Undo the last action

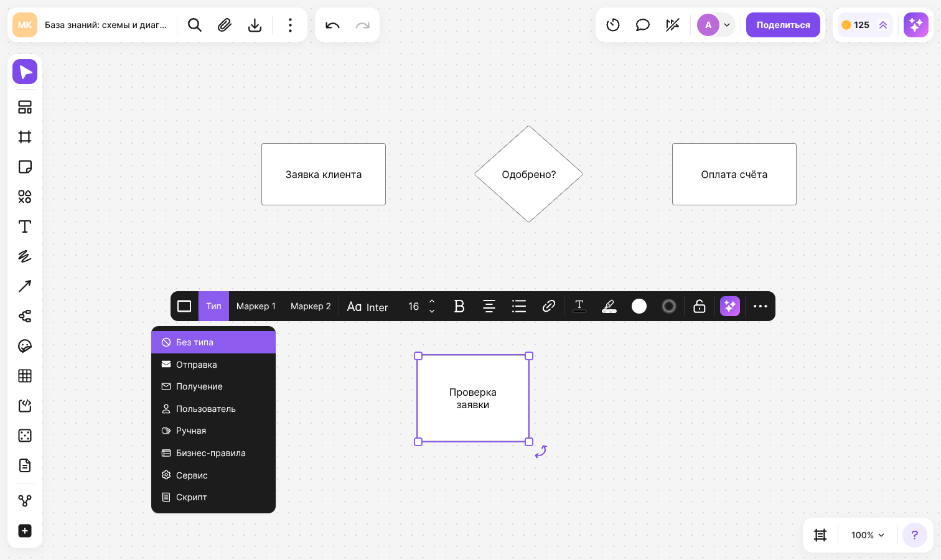(332, 25)
